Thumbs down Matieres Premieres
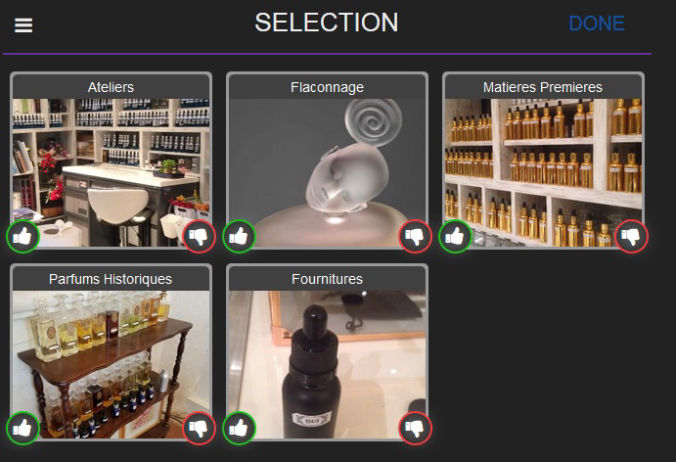676x462 pixels. tap(631, 236)
